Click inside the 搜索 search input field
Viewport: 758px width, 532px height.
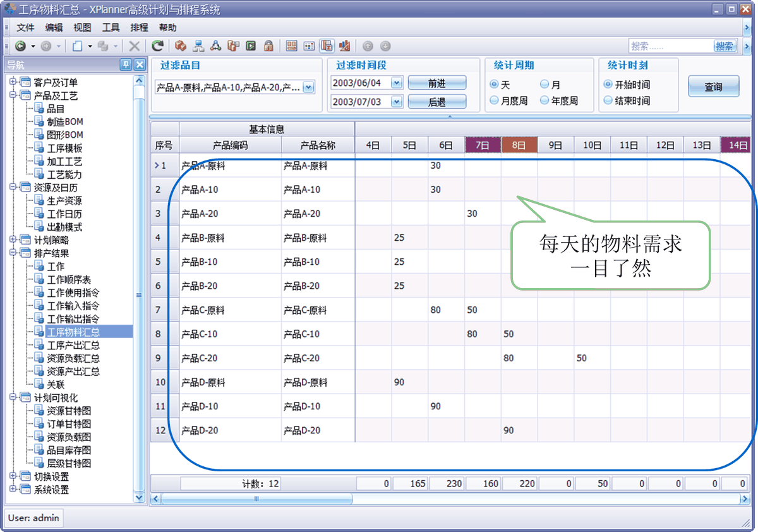click(671, 46)
